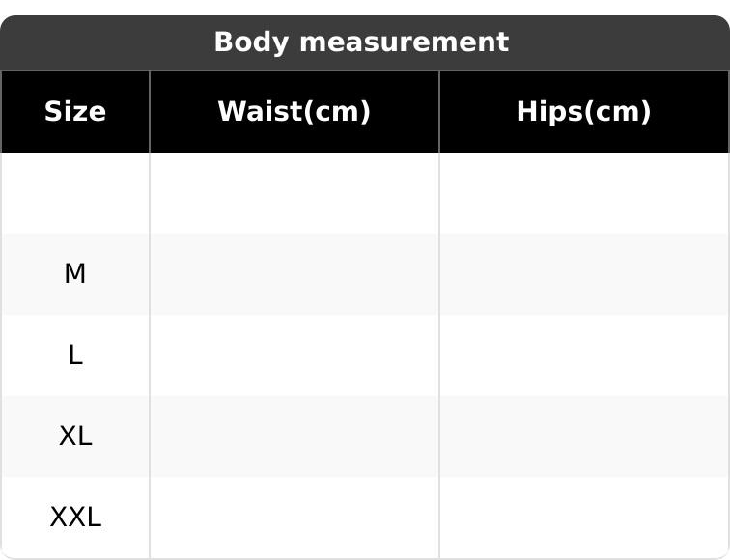Click the blank Size cell above M
The height and width of the screenshot is (560, 730).
click(75, 193)
